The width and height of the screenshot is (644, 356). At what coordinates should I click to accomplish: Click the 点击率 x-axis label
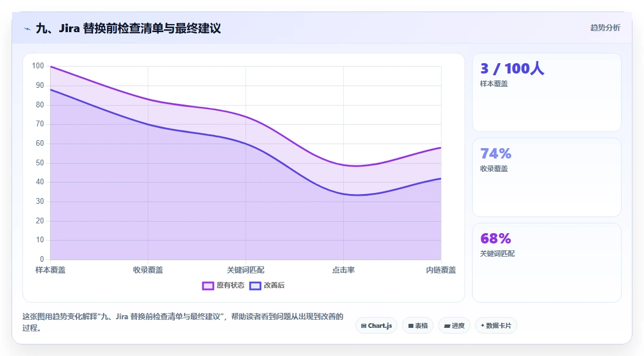pos(343,270)
